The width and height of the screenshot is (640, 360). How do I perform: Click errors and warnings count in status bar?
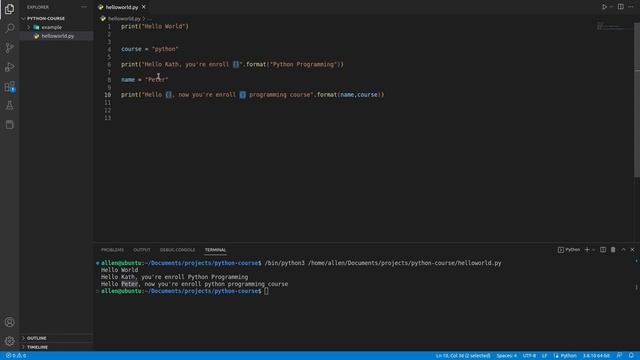[16, 356]
